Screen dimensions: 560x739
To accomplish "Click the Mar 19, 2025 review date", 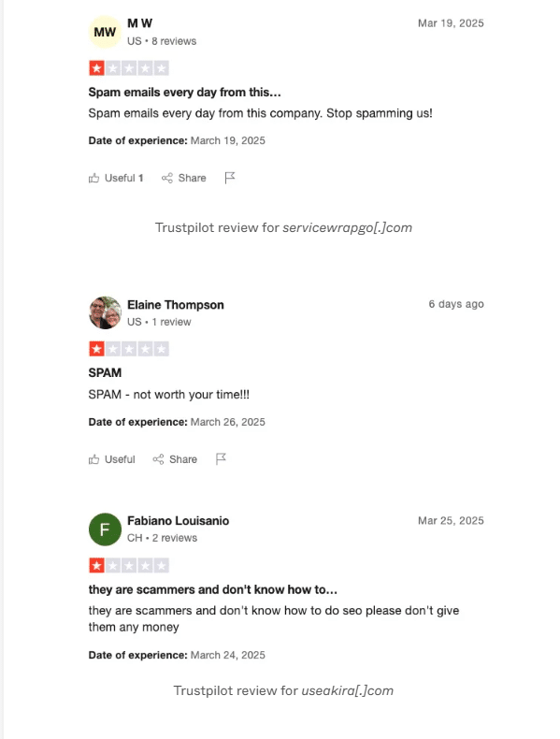I will click(x=451, y=23).
